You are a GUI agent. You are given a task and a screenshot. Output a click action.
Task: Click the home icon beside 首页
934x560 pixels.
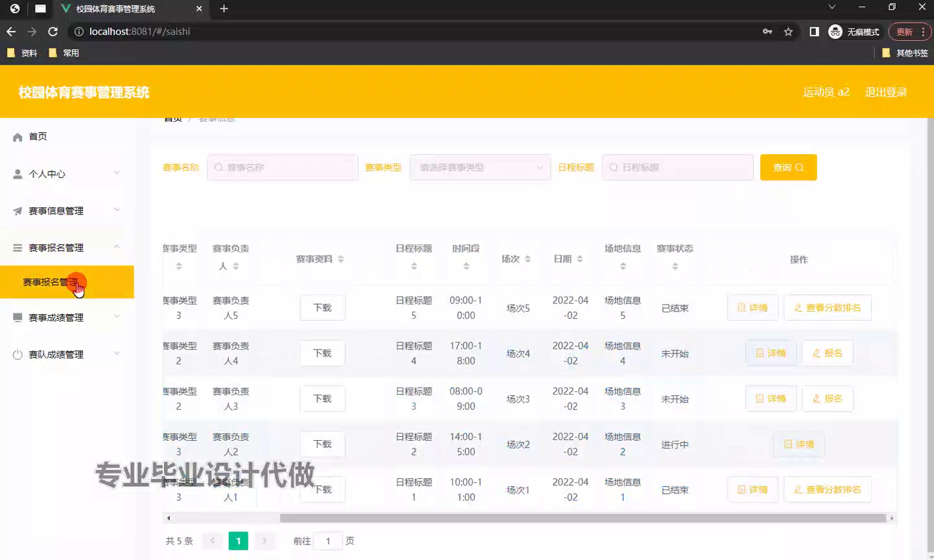(x=18, y=137)
